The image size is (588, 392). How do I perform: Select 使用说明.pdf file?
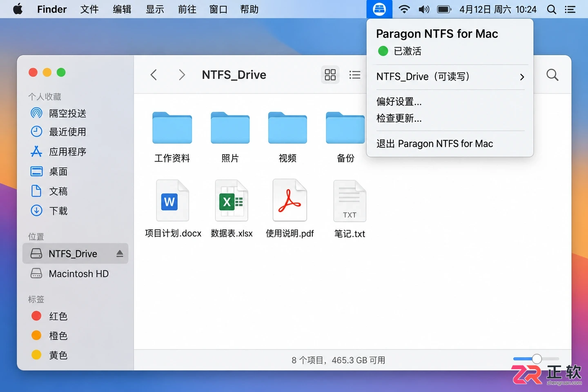tap(290, 209)
